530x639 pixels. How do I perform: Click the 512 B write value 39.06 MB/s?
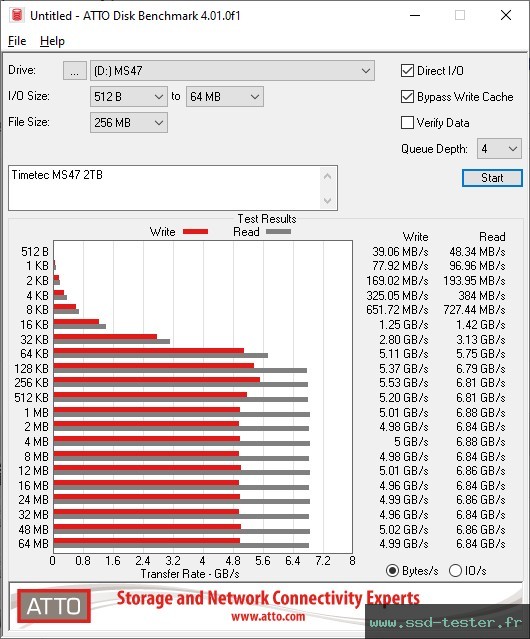(400, 252)
